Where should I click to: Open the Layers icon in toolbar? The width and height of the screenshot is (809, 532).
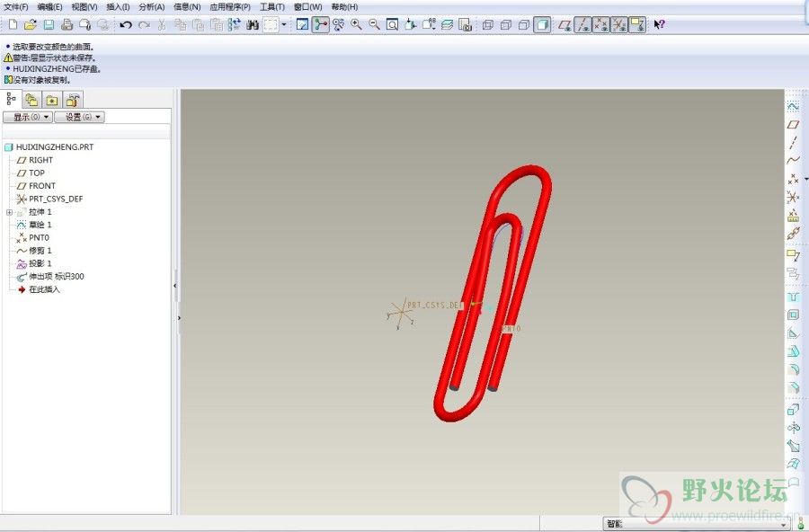pos(447,24)
